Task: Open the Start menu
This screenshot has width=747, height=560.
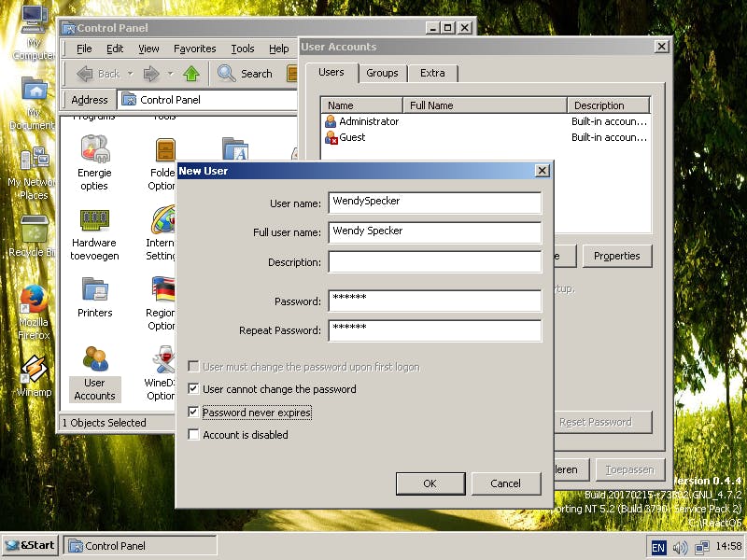Action: coord(31,545)
